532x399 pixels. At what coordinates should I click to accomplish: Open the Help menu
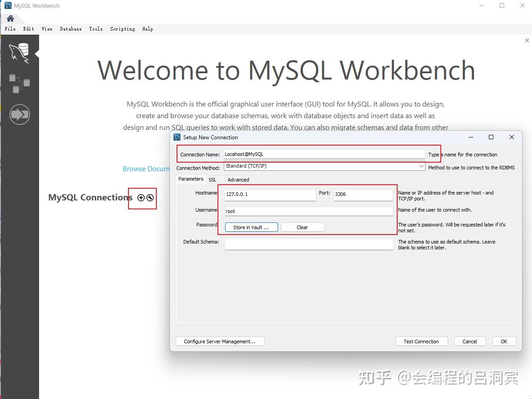pyautogui.click(x=147, y=29)
